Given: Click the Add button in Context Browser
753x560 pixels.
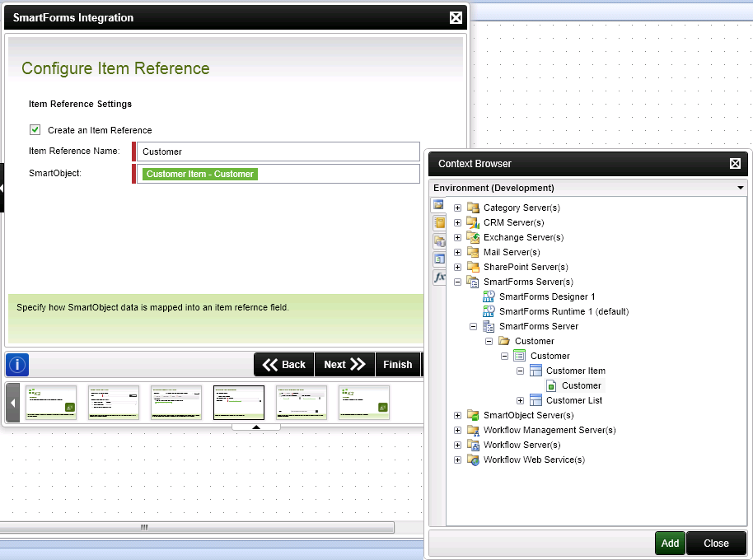Looking at the screenshot, I should [x=670, y=544].
